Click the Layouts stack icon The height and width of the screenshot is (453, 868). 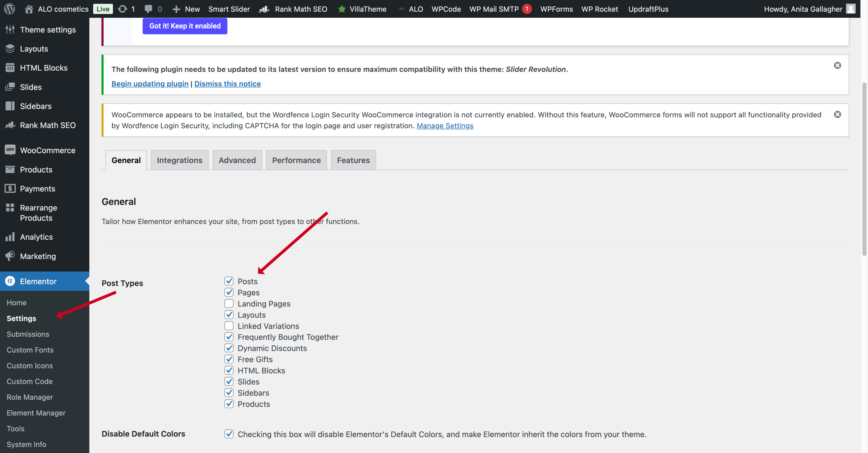(x=10, y=49)
